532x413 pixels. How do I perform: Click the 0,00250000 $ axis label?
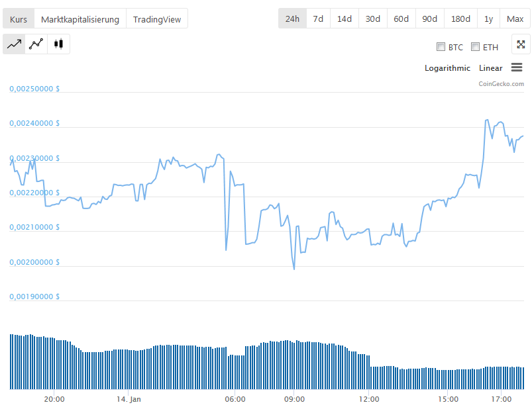coord(34,89)
